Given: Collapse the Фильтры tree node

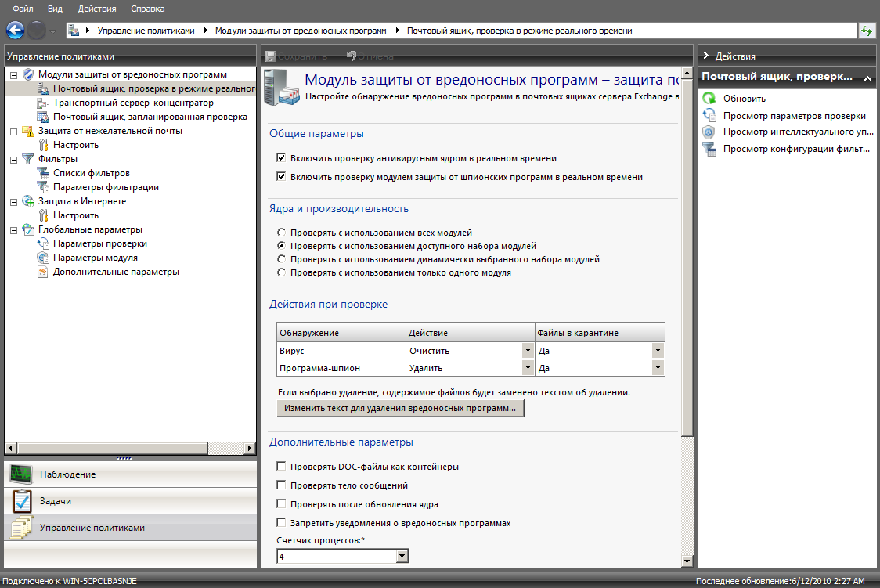Looking at the screenshot, I should point(13,159).
